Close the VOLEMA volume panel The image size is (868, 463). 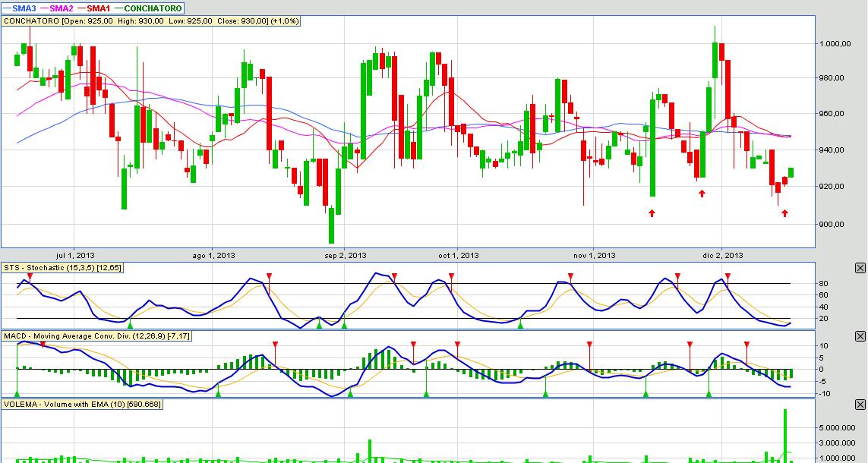click(x=860, y=405)
